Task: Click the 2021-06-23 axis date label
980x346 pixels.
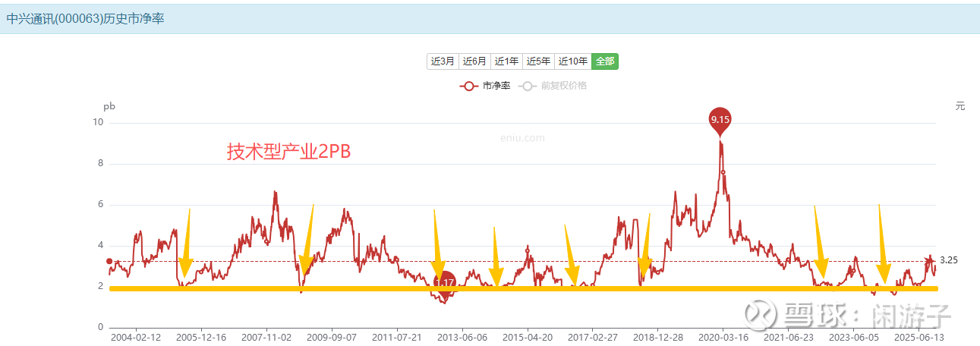Action: coord(789,337)
